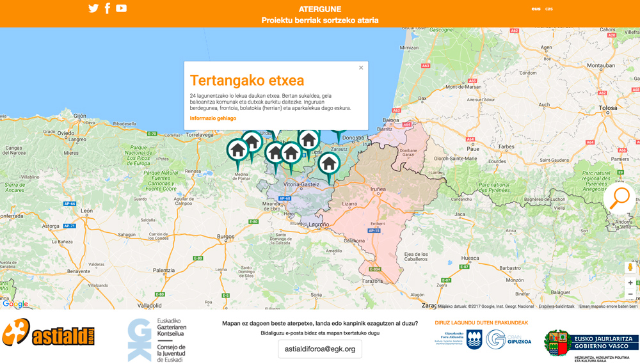
Task: Click the EGK Gazteriaren Kontseilua logo
Action: coord(157,340)
